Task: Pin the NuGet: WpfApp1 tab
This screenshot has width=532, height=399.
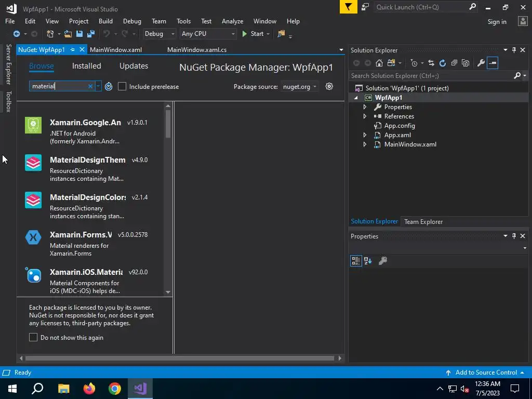Action: pyautogui.click(x=72, y=49)
